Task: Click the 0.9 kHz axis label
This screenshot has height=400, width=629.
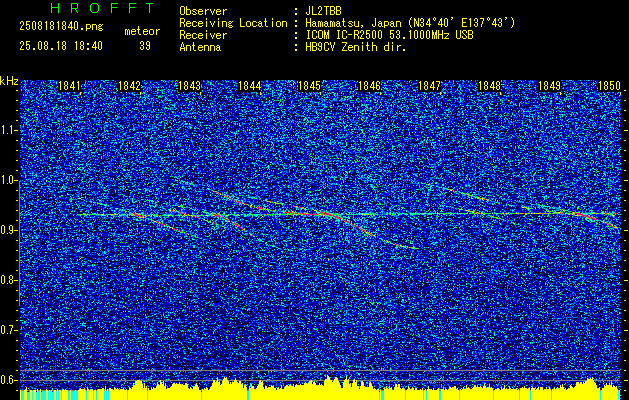Action: (8, 230)
